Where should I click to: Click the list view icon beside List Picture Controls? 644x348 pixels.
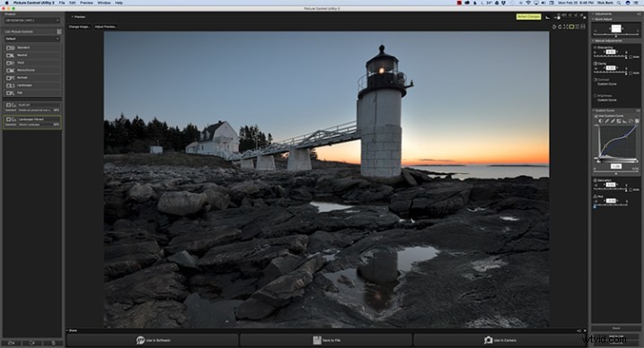point(59,31)
